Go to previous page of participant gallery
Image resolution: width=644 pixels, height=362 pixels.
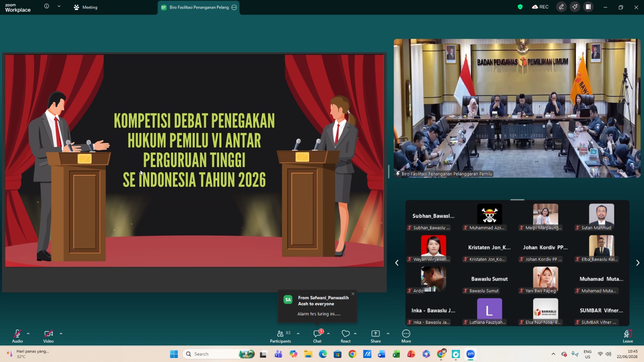click(x=397, y=263)
